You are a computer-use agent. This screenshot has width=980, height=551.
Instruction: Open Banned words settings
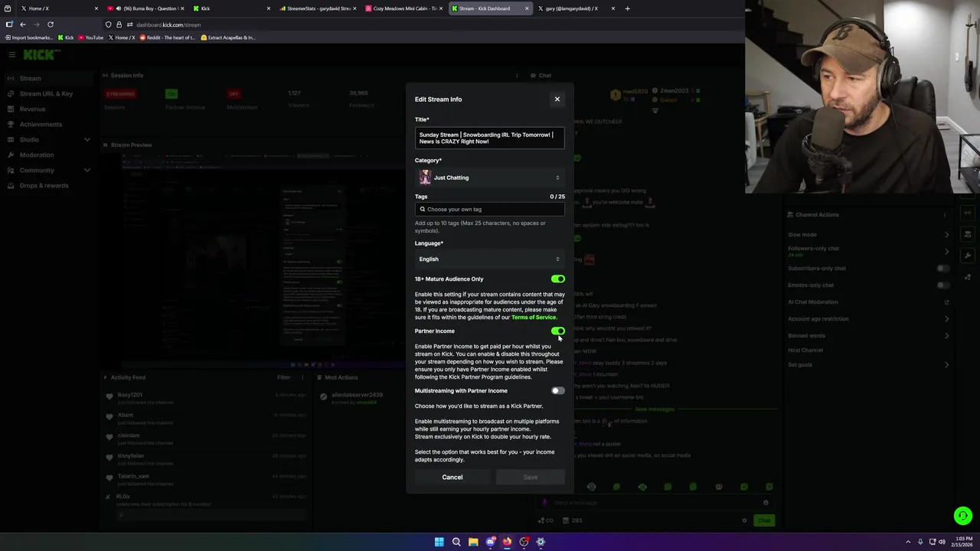pos(868,335)
